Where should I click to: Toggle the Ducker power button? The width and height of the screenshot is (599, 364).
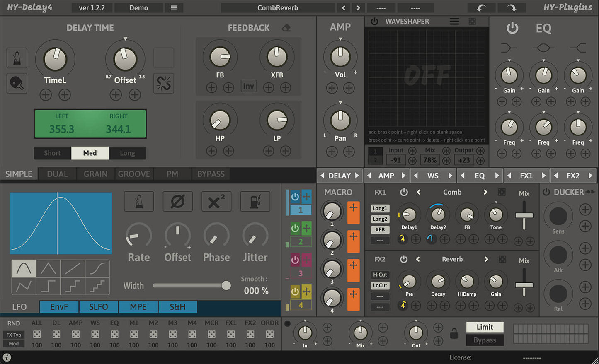pos(546,192)
